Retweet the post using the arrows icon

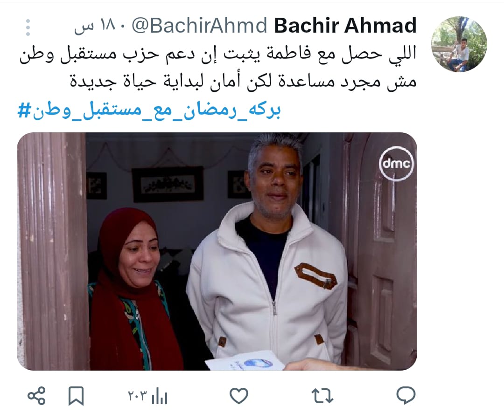(322, 396)
